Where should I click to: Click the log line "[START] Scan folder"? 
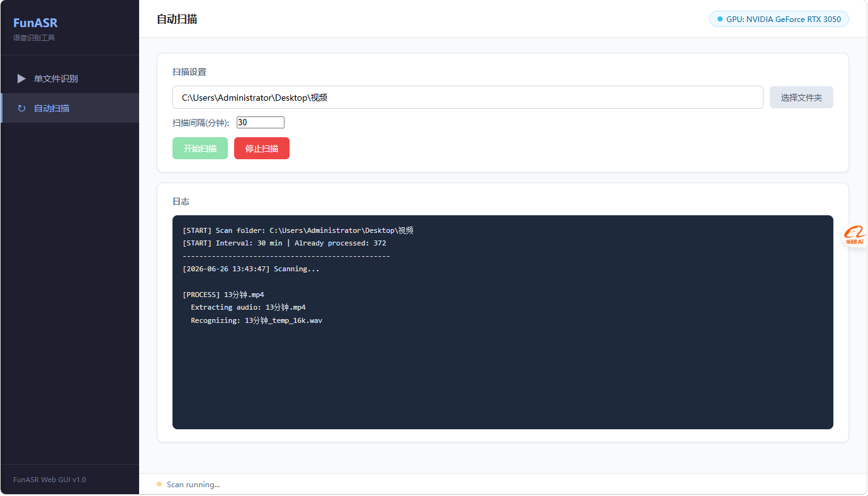pos(298,230)
